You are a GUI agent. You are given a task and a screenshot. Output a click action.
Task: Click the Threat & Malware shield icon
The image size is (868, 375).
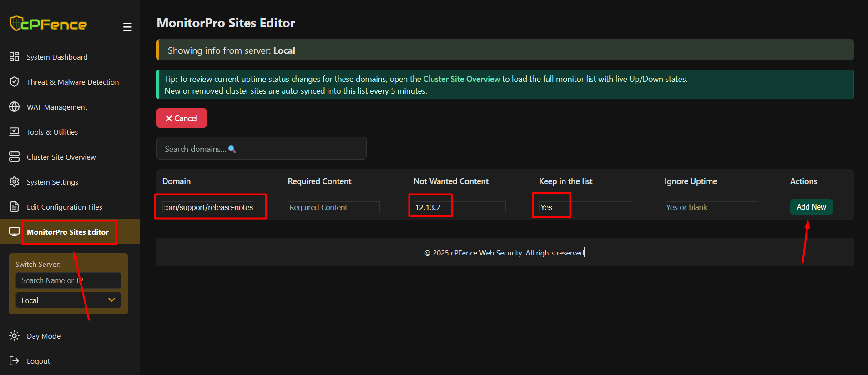[15, 82]
